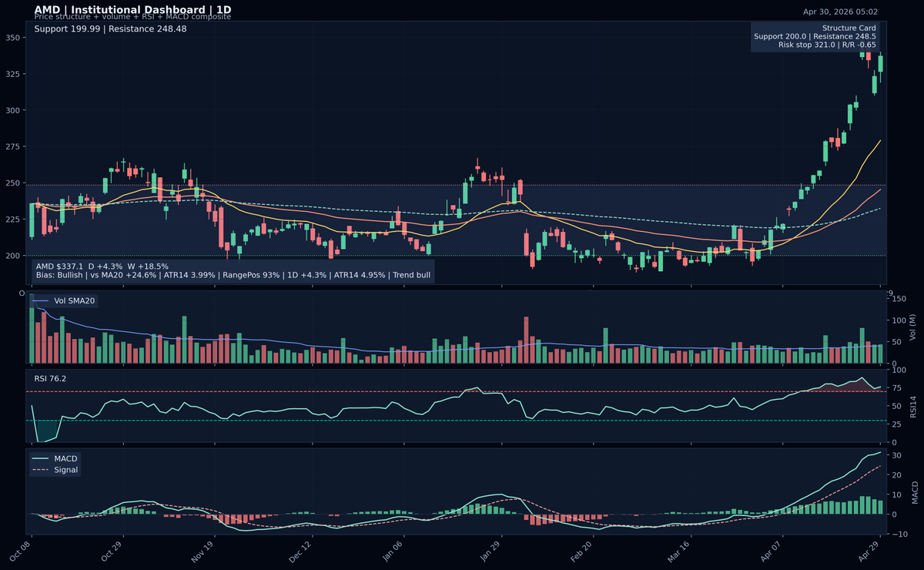Click the "Risk stop 321.0 | R/R -0.65" line

point(828,45)
